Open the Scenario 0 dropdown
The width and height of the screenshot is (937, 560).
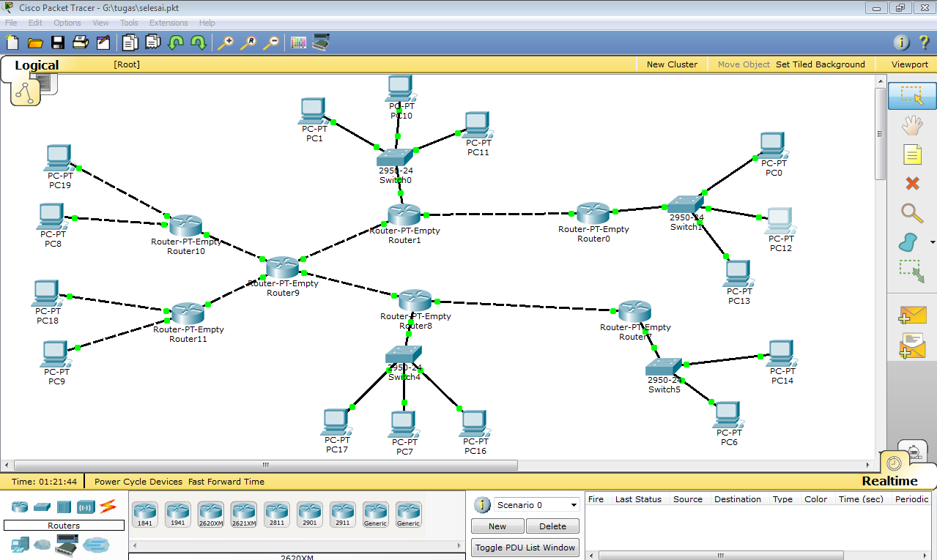click(536, 504)
